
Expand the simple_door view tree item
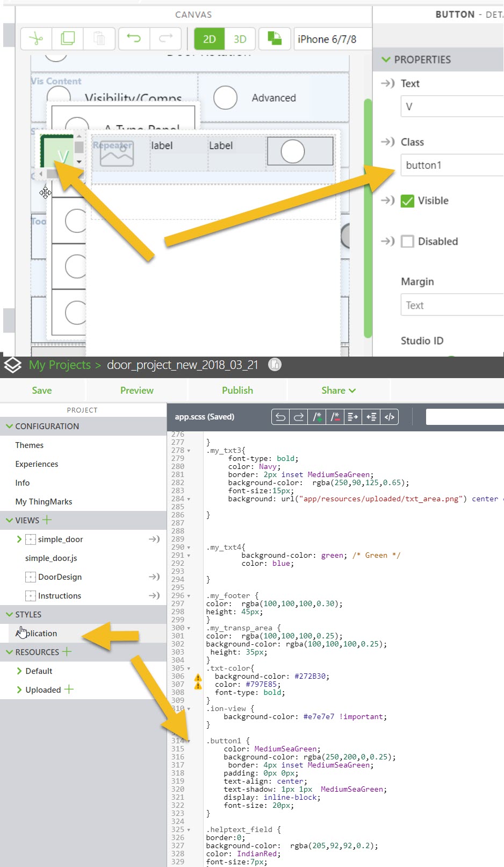point(19,539)
